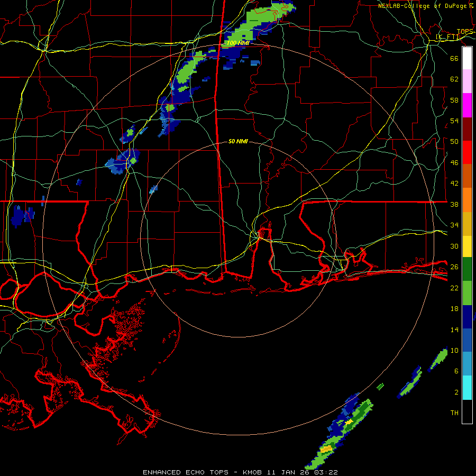The height and width of the screenshot is (476, 476).
Task: Pick the light green legend swatch
Action: (x=467, y=293)
